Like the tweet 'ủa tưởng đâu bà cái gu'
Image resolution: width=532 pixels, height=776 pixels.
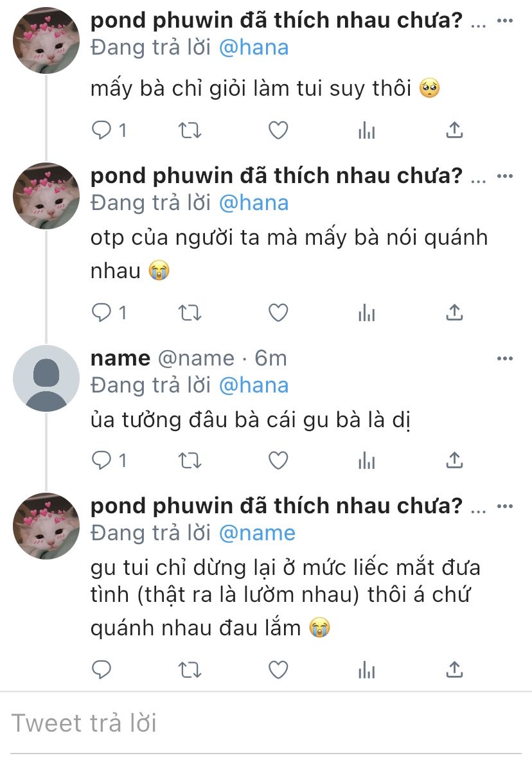pyautogui.click(x=278, y=461)
